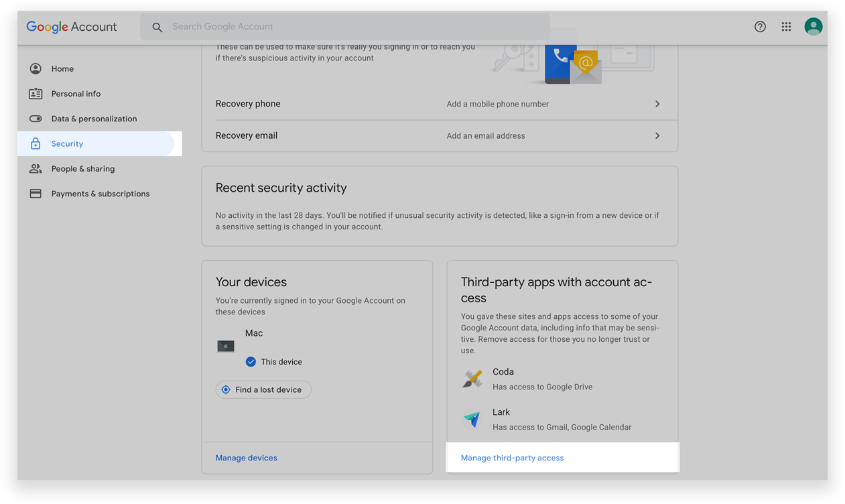Select Data & personalization in sidebar
The width and height of the screenshot is (845, 504).
tap(94, 119)
